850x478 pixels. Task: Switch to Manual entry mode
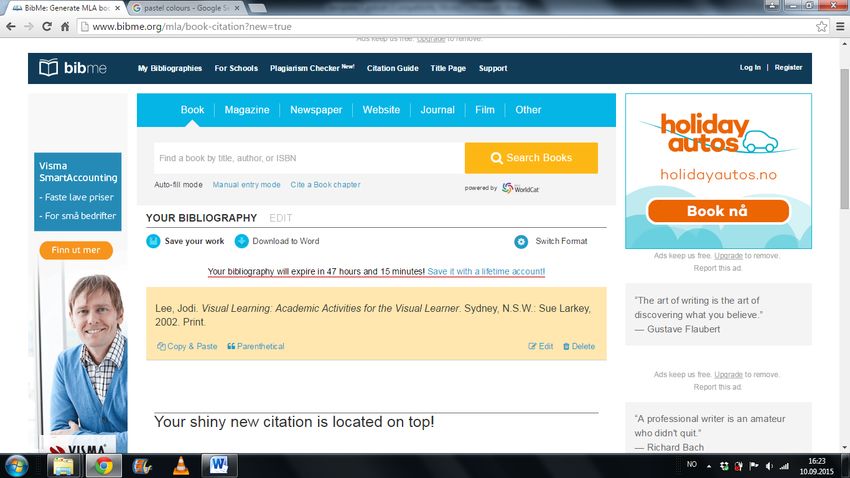[x=246, y=185]
